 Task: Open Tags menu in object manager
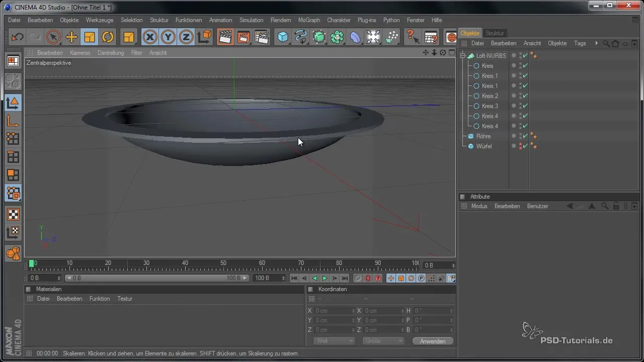coord(580,43)
